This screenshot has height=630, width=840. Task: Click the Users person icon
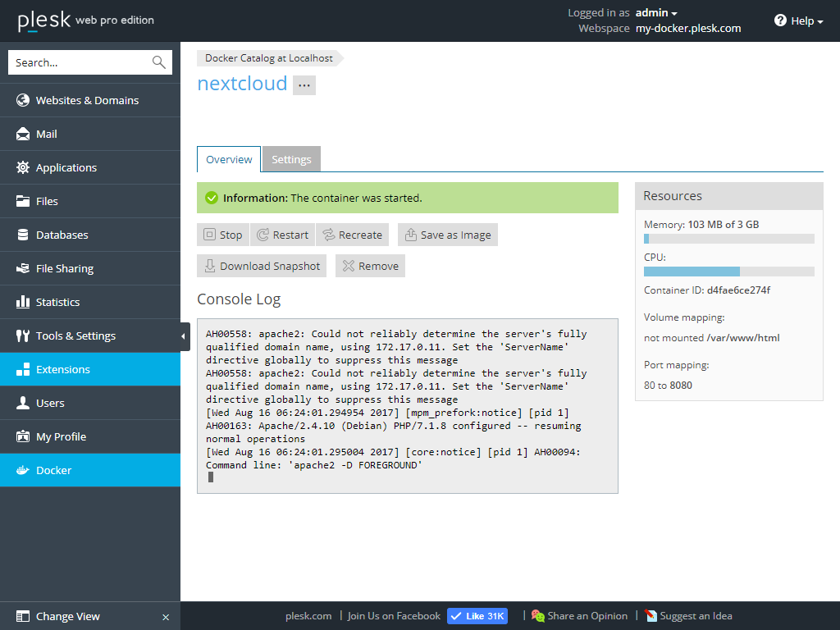[22, 403]
